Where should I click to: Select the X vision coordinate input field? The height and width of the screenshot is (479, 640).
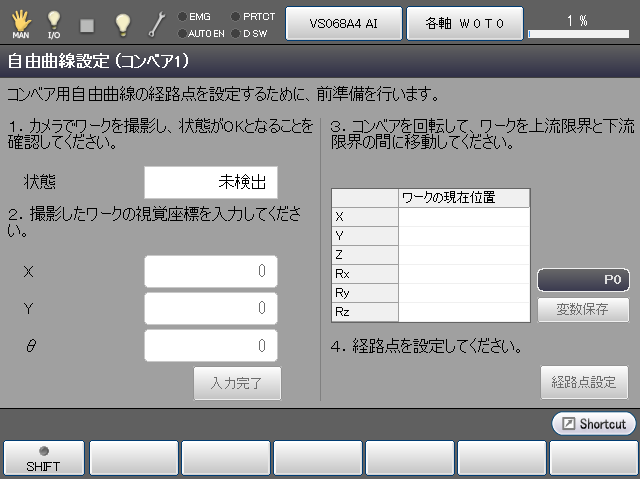[x=210, y=271]
